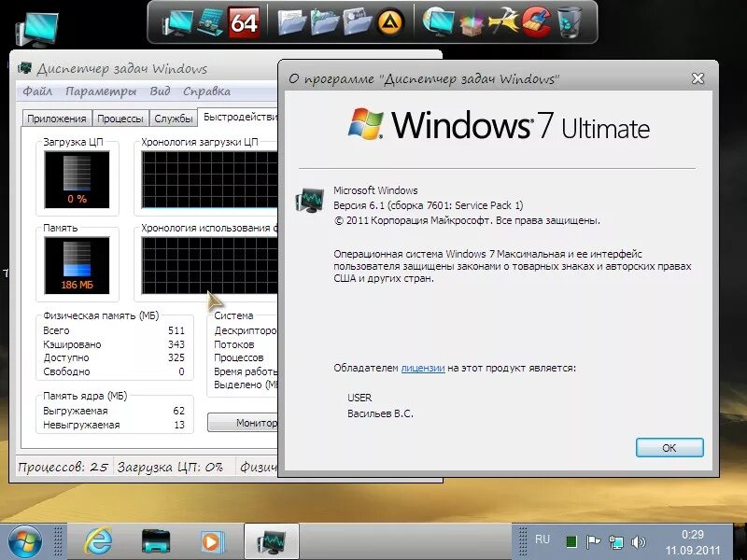The height and width of the screenshot is (560, 747).
Task: Click the USER license owner text
Action: [359, 398]
